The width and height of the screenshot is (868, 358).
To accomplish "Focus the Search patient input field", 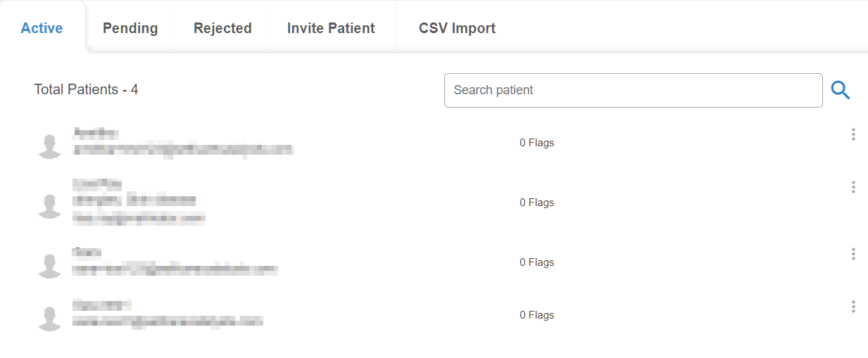I will pyautogui.click(x=633, y=90).
